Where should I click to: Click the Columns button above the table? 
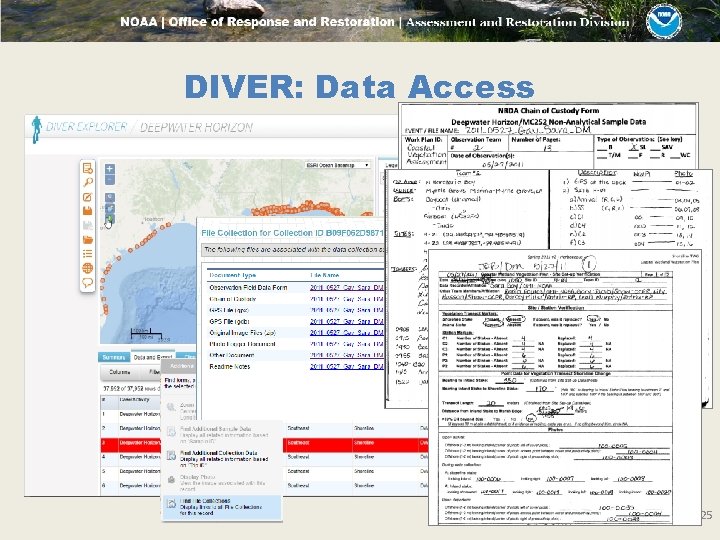pos(120,372)
